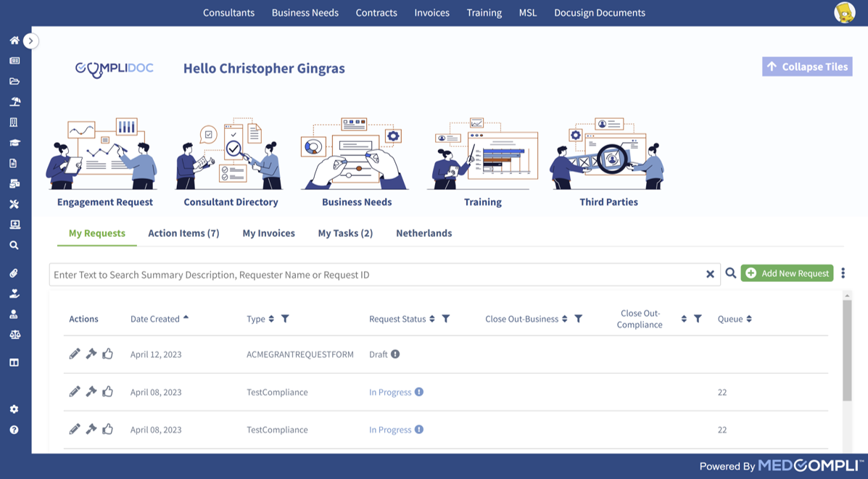The image size is (868, 479).
Task: Open the help question mark icon
Action: 14,430
